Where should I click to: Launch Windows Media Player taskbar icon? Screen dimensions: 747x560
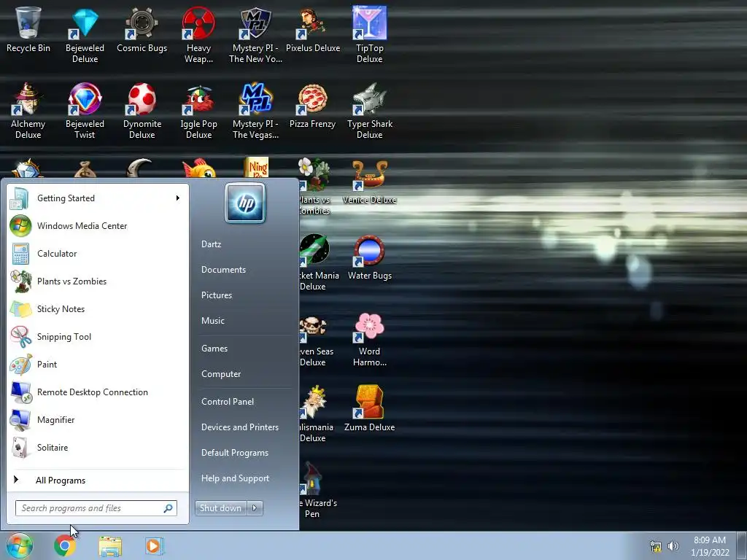[x=154, y=545]
